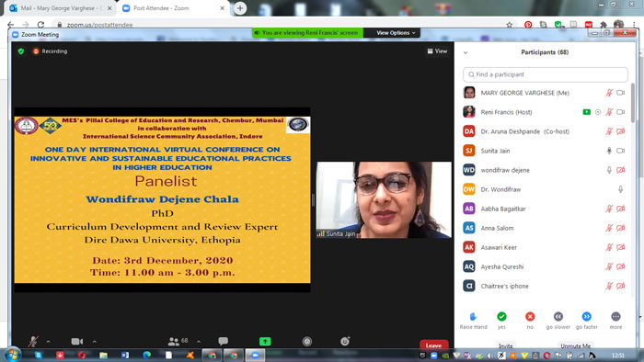
Task: Toggle the video camera button
Action: click(x=76, y=341)
